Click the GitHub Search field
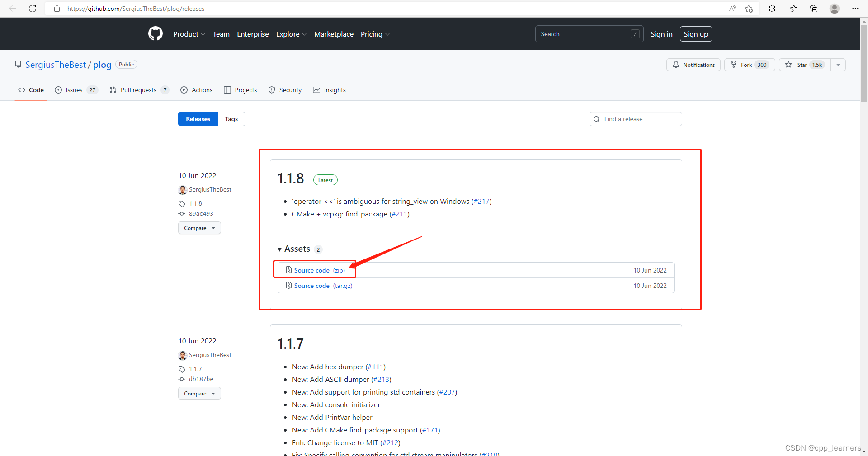Screen dimensions: 868x456 tap(589, 34)
